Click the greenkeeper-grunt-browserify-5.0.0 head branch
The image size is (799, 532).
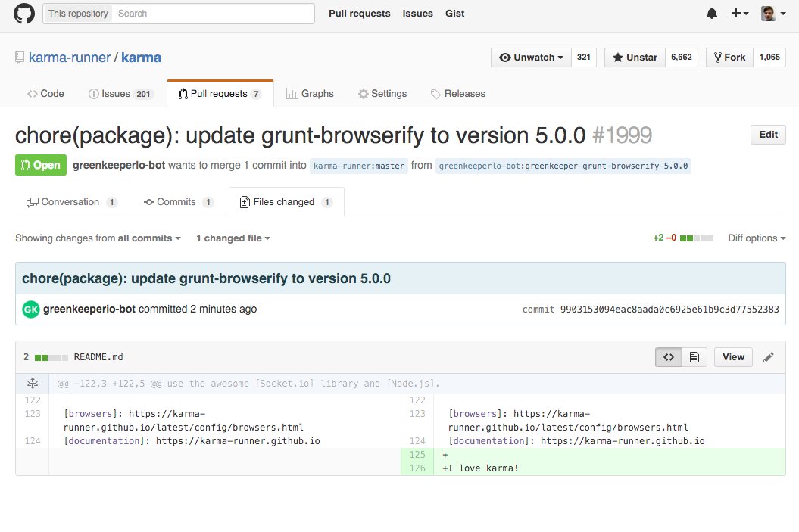[x=563, y=166]
